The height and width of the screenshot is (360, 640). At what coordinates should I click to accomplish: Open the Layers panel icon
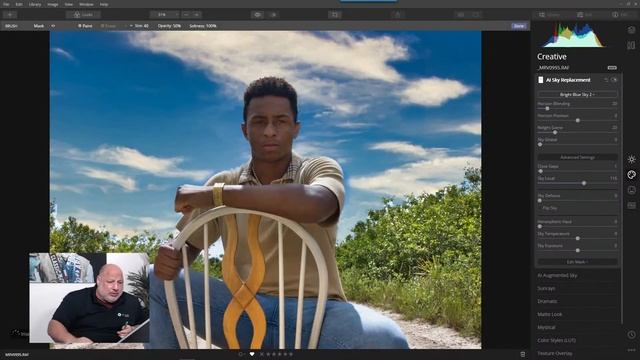(631, 30)
